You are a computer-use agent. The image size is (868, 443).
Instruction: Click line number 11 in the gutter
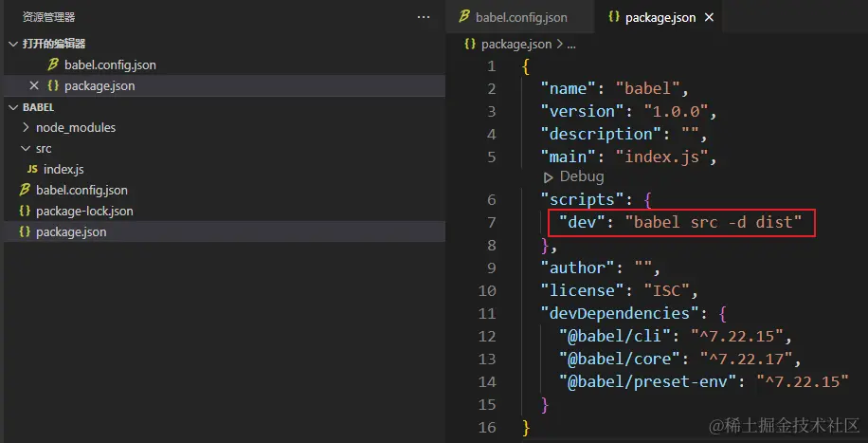[x=486, y=313]
